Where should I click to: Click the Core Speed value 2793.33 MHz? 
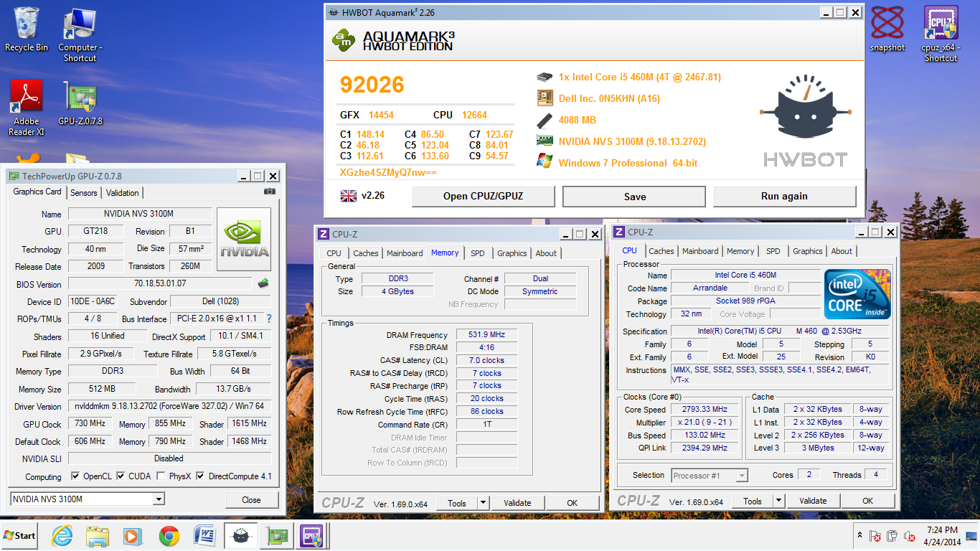(x=705, y=410)
